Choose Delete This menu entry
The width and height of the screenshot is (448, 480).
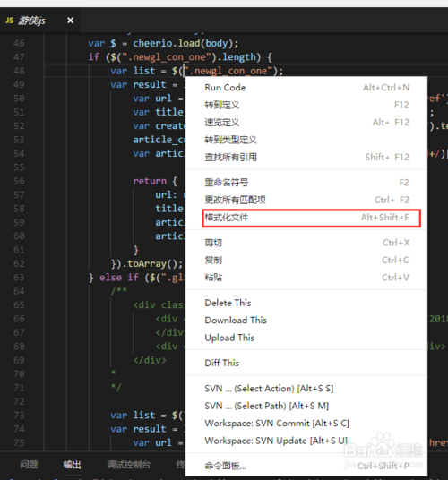click(306, 303)
